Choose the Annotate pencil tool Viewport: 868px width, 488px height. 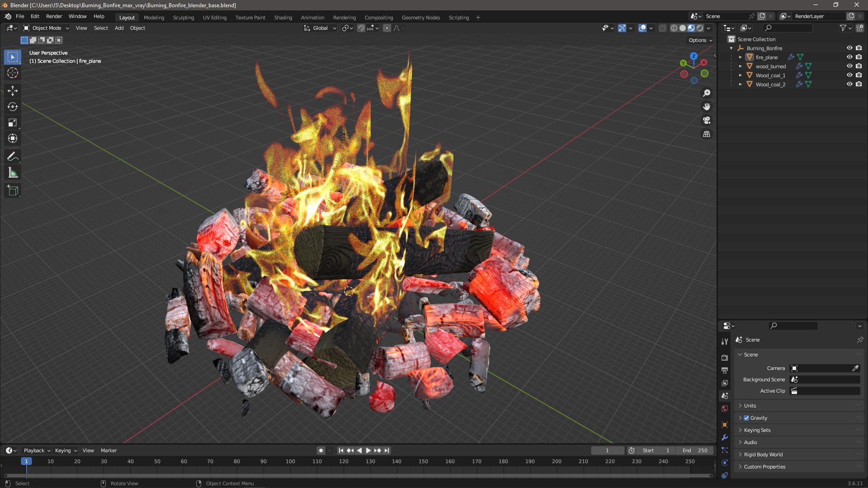[x=13, y=157]
